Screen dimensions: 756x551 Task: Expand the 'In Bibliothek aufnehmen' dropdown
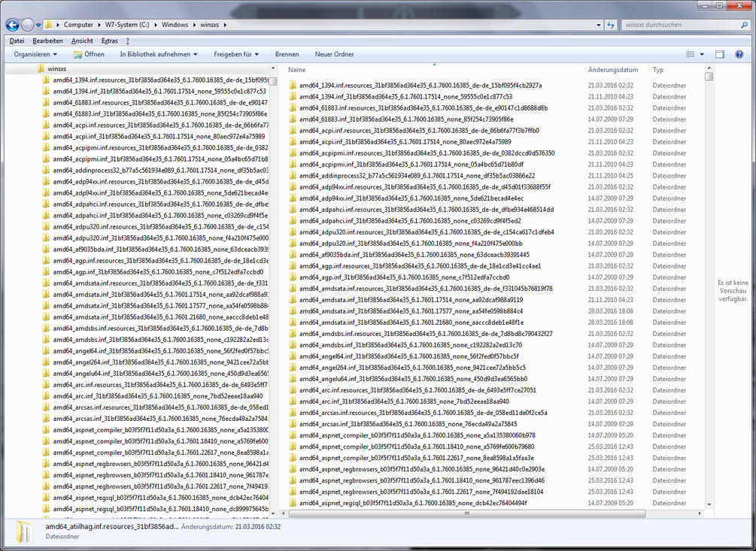click(x=158, y=54)
